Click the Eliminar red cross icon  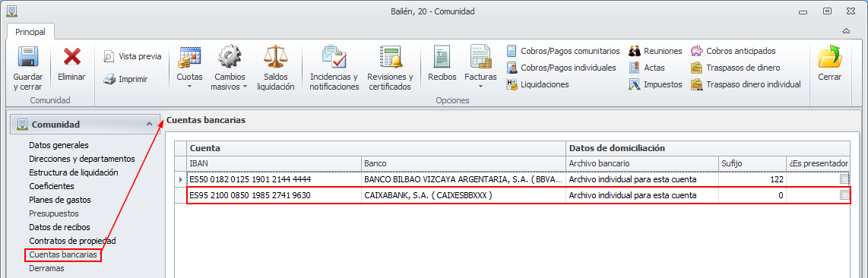pos(71,57)
